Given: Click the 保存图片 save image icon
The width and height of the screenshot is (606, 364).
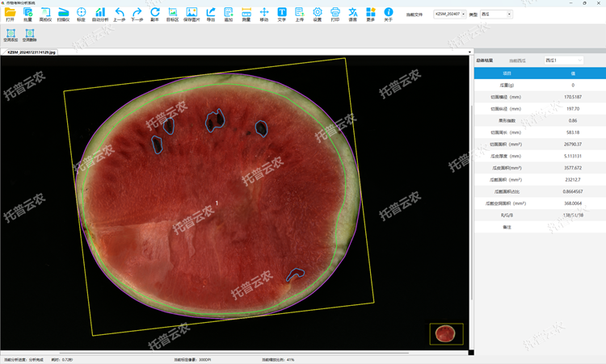Looking at the screenshot, I should point(191,14).
